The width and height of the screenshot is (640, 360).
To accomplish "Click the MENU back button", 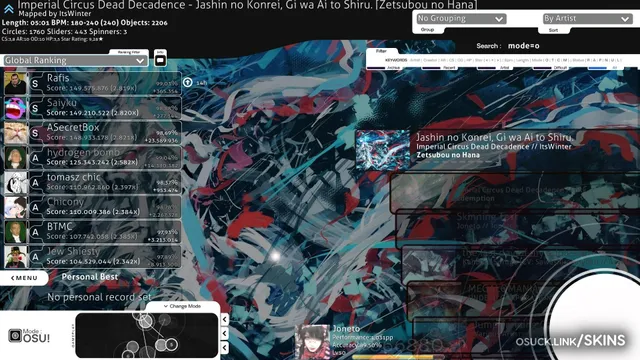I will (24, 278).
